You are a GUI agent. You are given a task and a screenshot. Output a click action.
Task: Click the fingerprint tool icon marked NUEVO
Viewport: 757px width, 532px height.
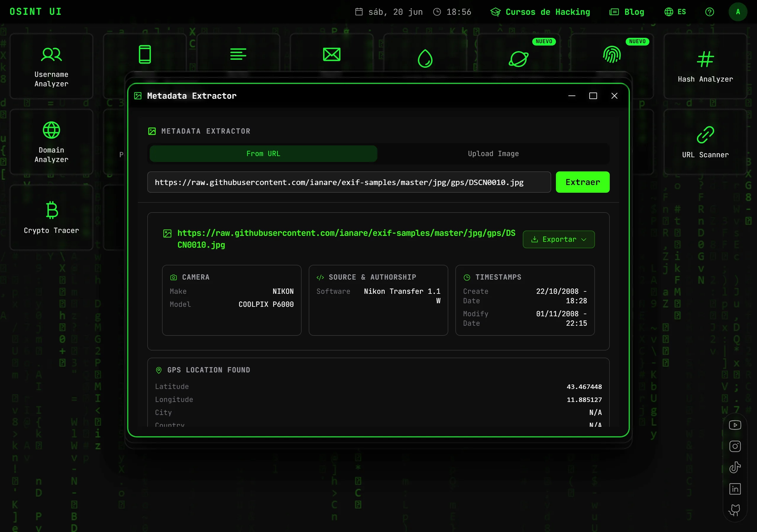612,54
